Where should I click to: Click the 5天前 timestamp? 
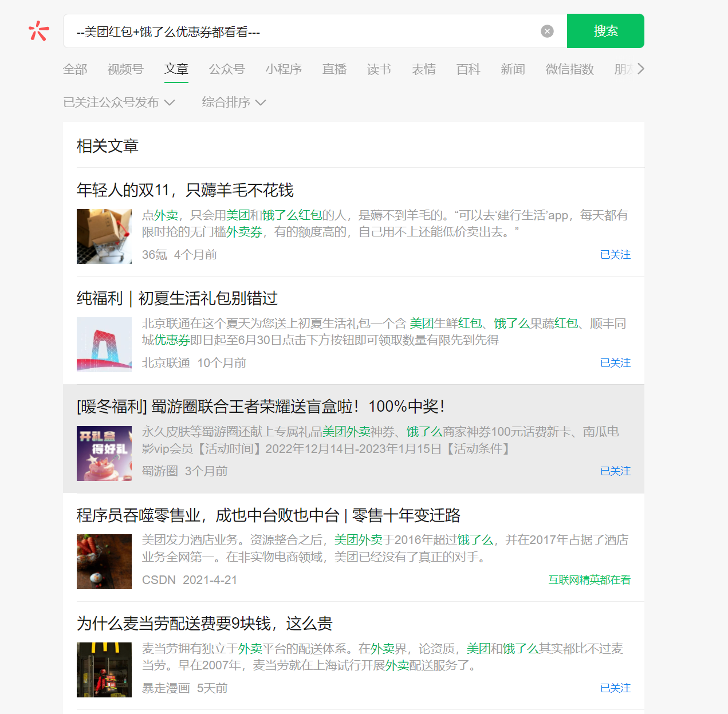pos(213,688)
